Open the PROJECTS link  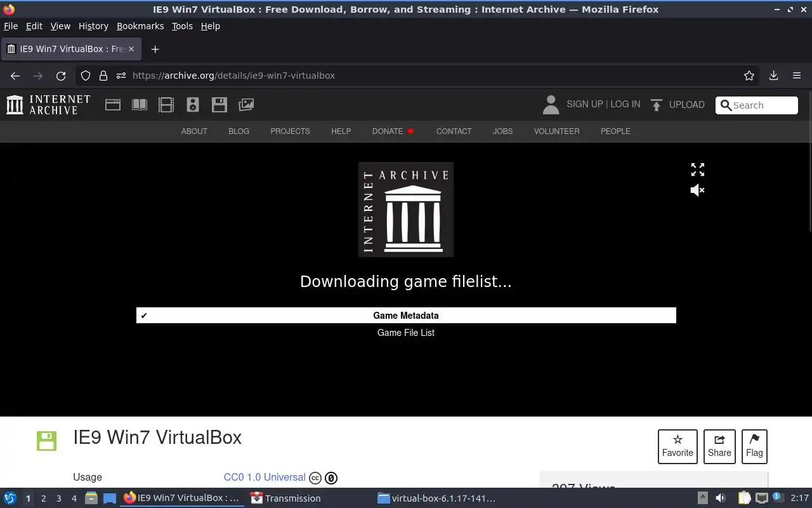(290, 131)
